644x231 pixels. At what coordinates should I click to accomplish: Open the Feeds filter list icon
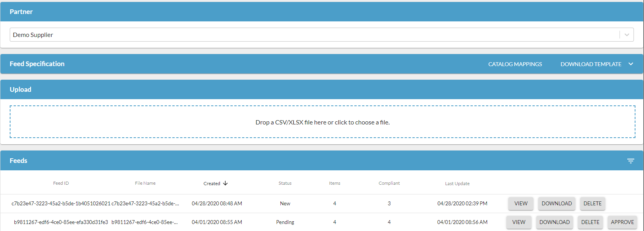pos(630,161)
